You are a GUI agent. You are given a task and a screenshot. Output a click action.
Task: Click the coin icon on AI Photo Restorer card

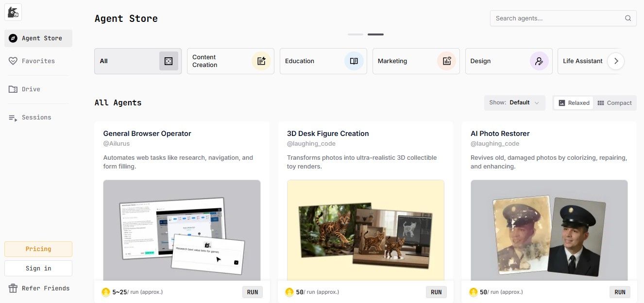474,292
